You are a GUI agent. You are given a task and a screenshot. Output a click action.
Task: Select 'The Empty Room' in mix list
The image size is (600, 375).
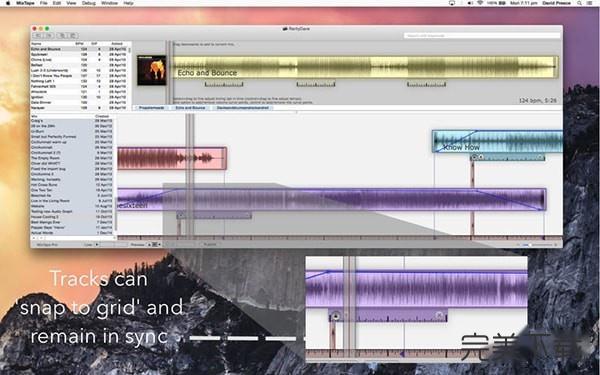[x=72, y=158]
